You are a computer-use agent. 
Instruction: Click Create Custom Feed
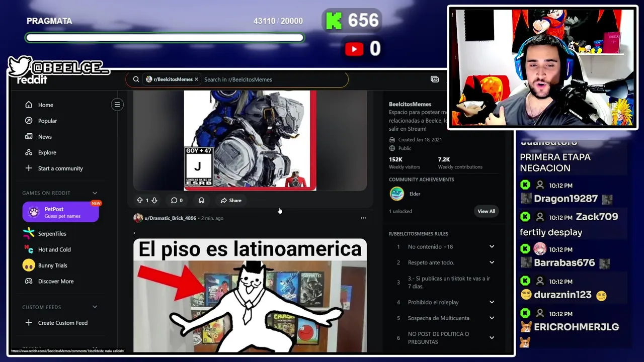coord(56,323)
